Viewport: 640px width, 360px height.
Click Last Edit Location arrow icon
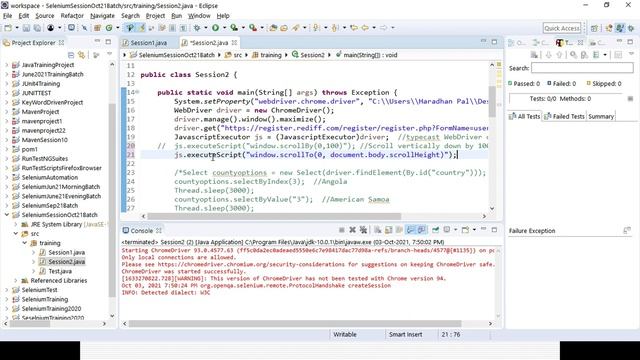pyautogui.click(x=354, y=28)
